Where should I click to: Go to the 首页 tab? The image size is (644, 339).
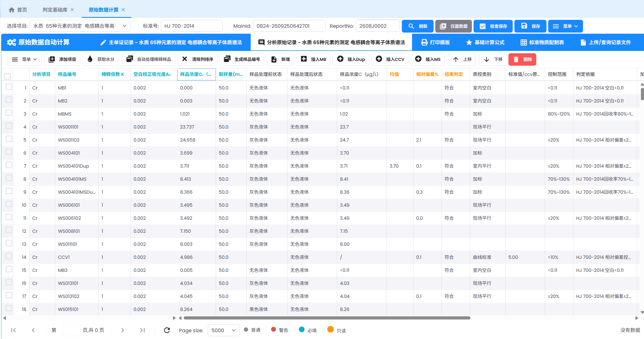tap(18, 10)
